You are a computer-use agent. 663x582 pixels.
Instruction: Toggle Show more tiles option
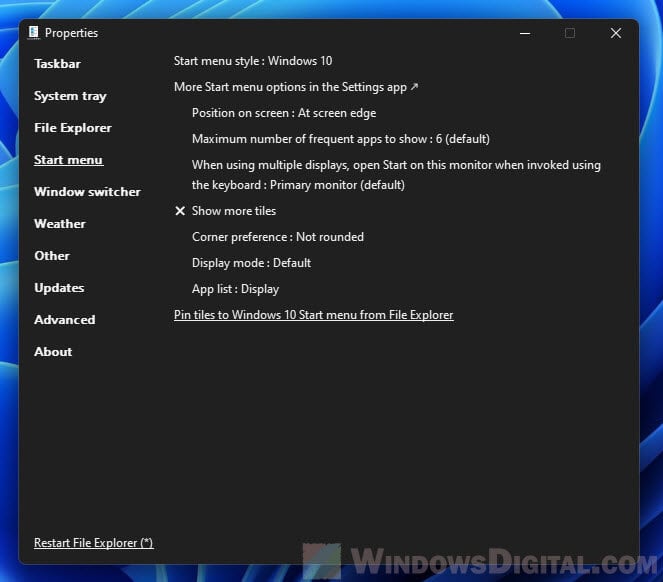[225, 211]
